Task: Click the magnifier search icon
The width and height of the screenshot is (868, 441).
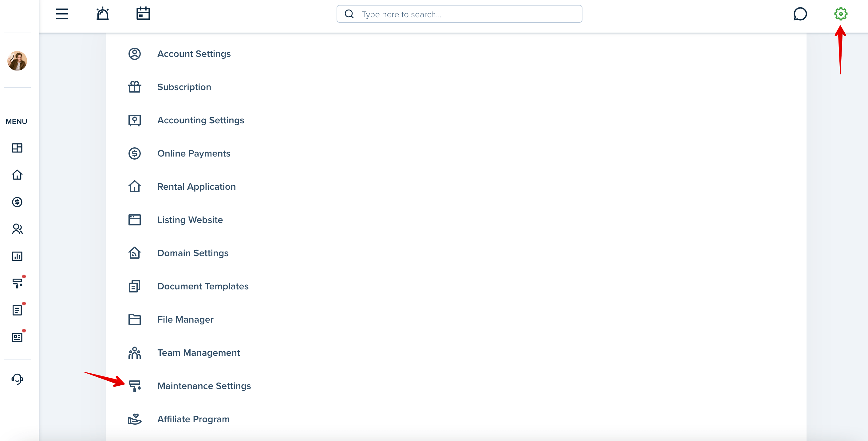Action: click(349, 14)
